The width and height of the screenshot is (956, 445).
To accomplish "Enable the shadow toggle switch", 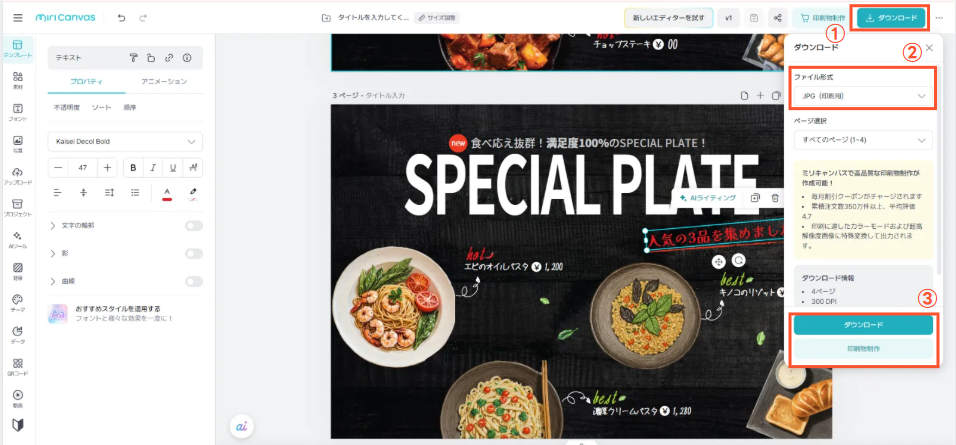I will [194, 254].
